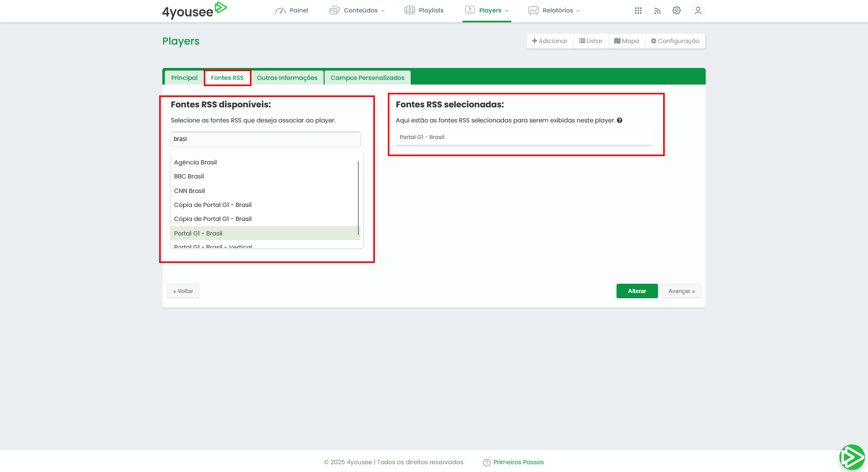The width and height of the screenshot is (868, 472).
Task: Click the Conteúdos images icon
Action: click(x=334, y=10)
